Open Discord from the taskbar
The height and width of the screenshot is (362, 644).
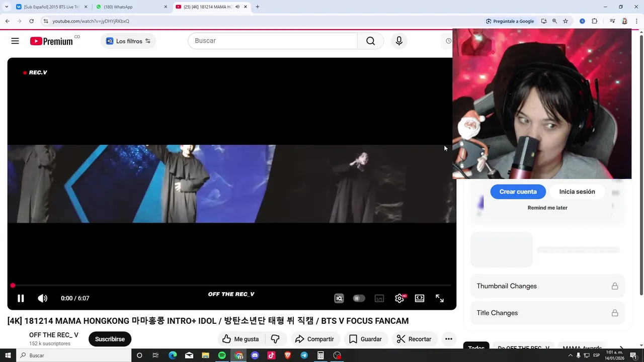coord(255,355)
